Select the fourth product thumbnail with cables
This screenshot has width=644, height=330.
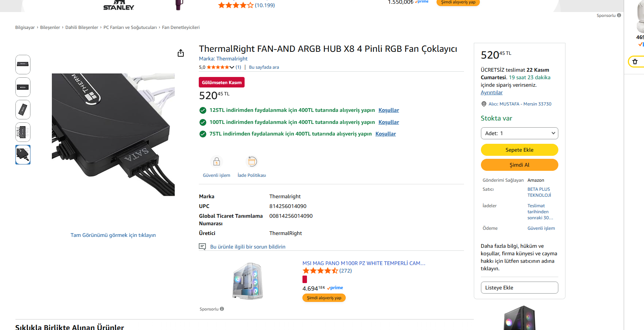coord(23,132)
